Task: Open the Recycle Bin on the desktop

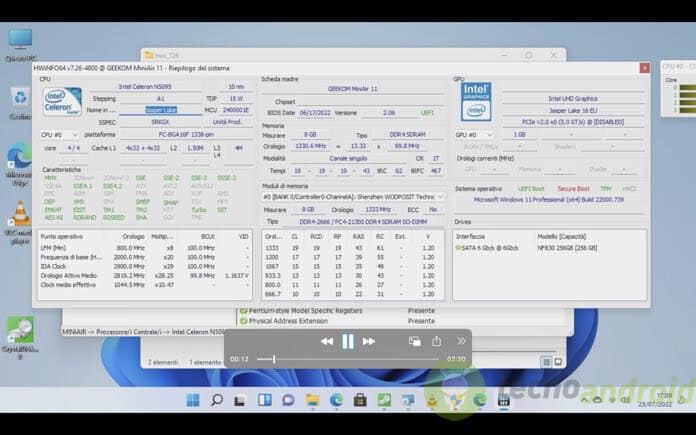Action: click(x=20, y=99)
